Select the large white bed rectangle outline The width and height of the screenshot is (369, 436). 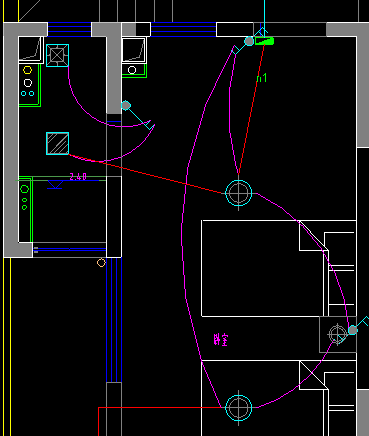click(262, 268)
